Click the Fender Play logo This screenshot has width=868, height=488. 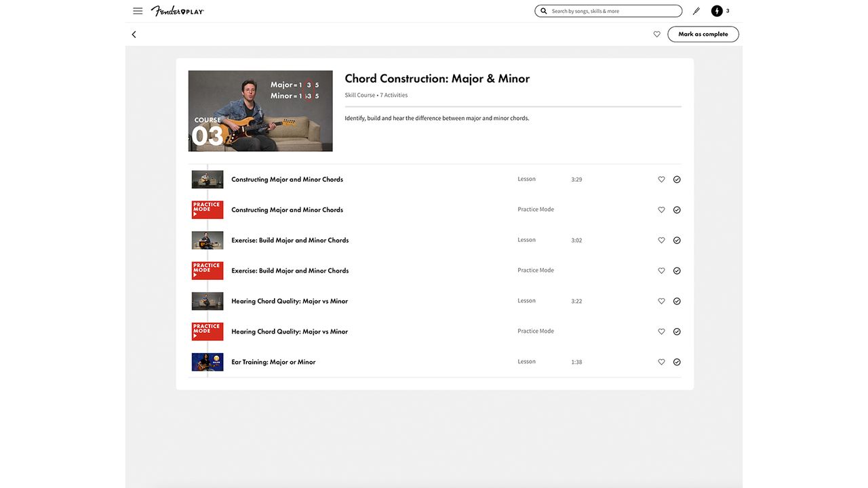(177, 11)
